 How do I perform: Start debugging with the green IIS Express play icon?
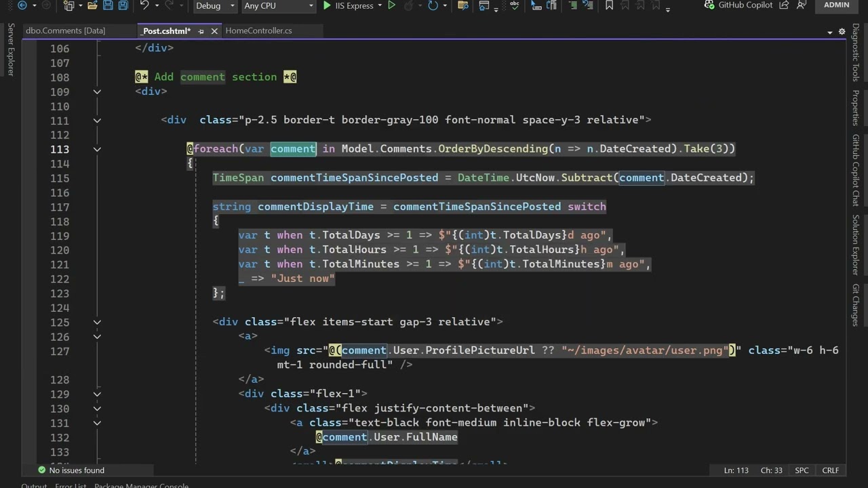click(x=327, y=5)
